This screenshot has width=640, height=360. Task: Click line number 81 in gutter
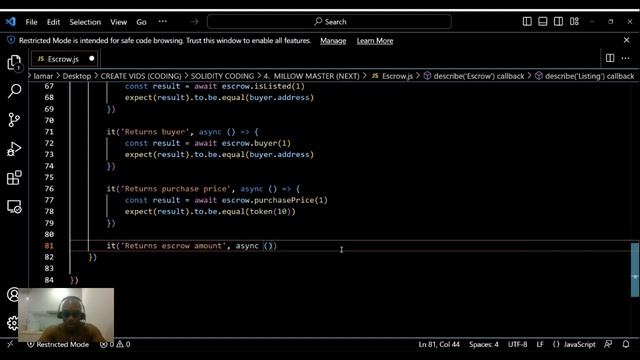[x=49, y=246]
